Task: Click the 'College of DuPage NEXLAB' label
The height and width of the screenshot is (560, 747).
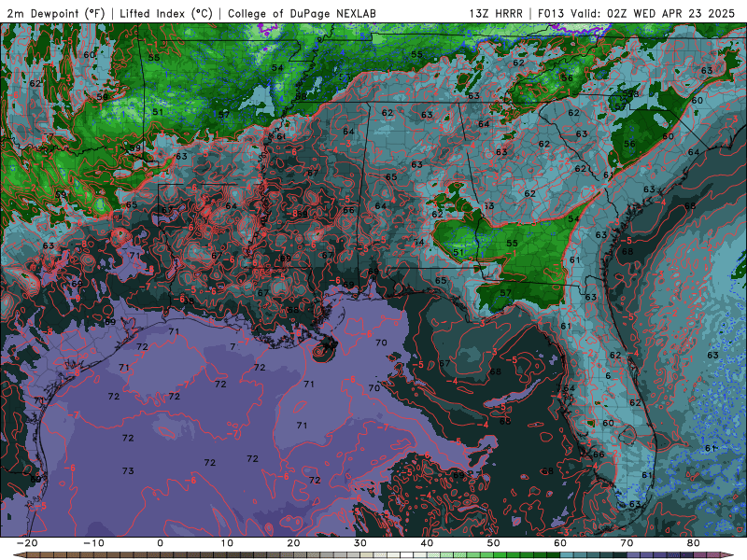Action: pyautogui.click(x=302, y=14)
